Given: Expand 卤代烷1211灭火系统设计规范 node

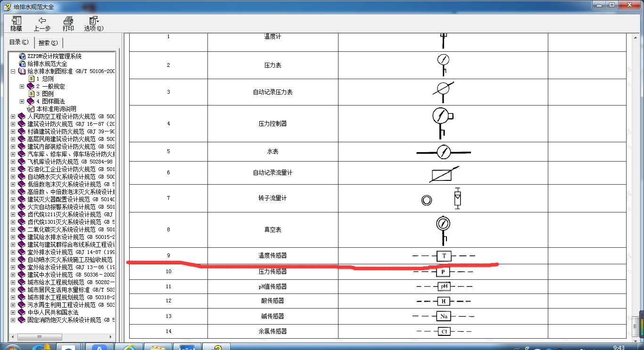Looking at the screenshot, I should click(13, 214).
